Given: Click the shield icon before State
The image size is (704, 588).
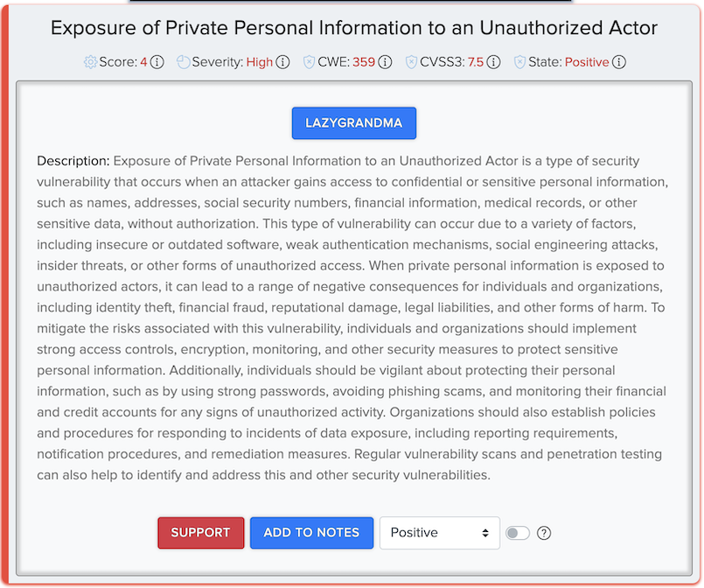Looking at the screenshot, I should tap(520, 62).
